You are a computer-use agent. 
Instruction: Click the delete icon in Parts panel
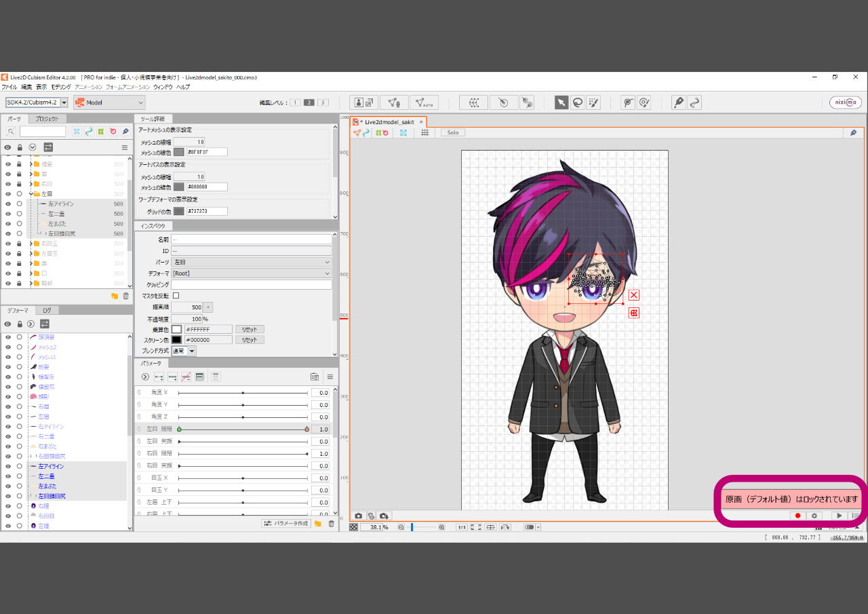[x=125, y=296]
